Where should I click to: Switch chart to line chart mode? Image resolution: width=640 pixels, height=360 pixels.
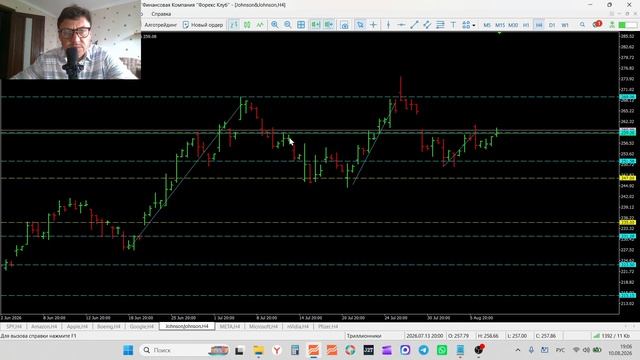[260, 25]
